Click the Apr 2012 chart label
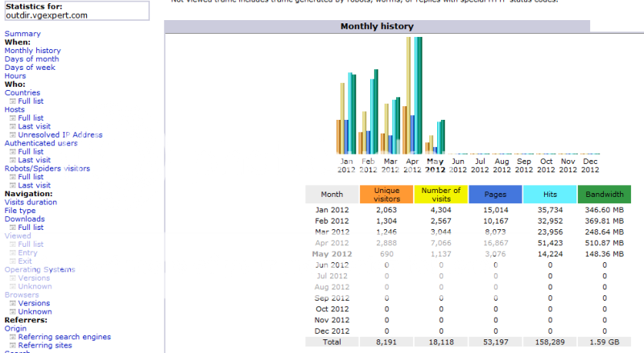The image size is (644, 353). (x=412, y=166)
